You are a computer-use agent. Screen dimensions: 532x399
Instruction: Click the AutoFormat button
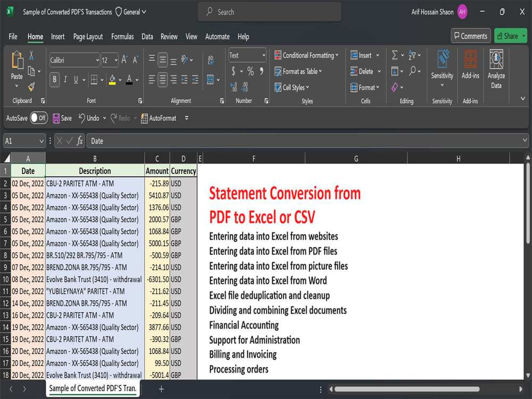coord(159,118)
